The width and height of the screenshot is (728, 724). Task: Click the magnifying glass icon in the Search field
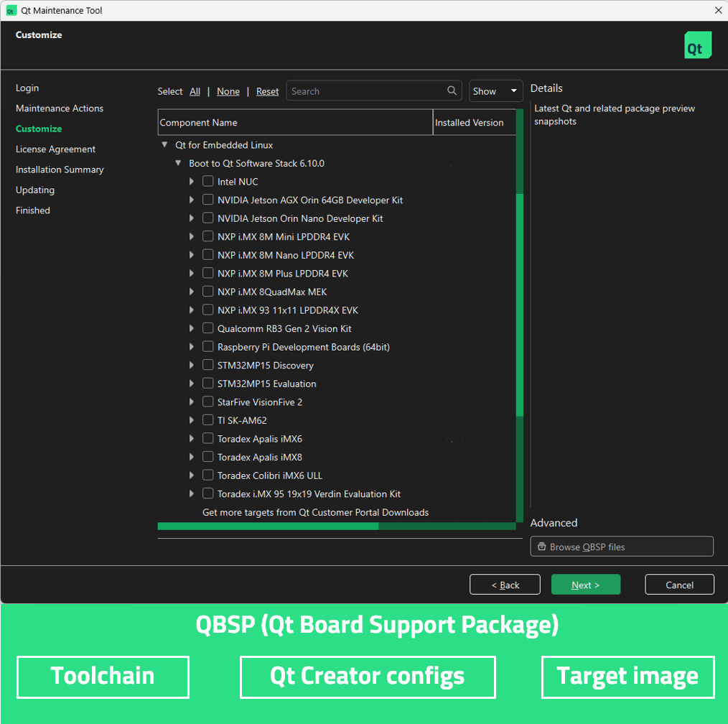pos(452,90)
